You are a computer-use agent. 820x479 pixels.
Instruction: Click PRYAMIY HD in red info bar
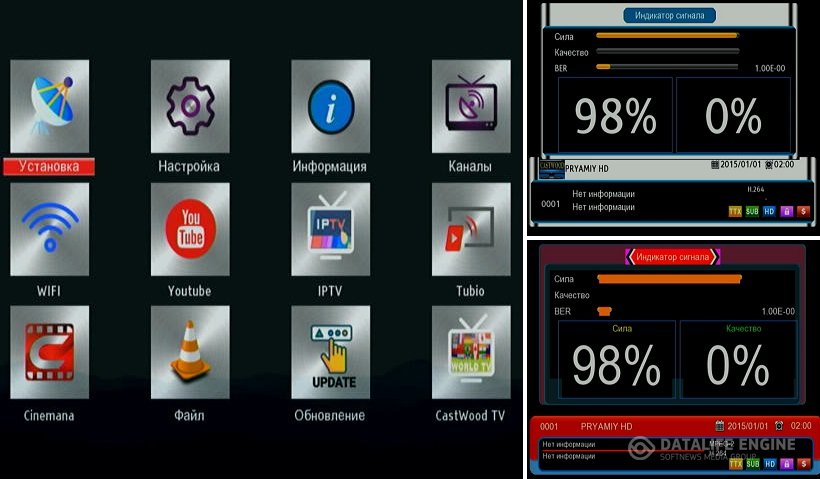click(606, 427)
